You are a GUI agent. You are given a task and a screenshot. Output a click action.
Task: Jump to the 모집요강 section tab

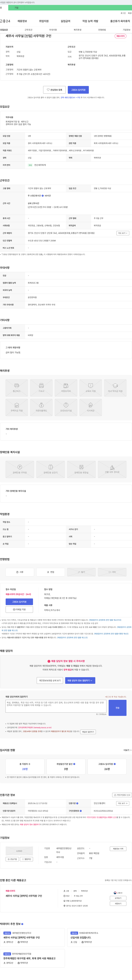(x=4, y=30)
